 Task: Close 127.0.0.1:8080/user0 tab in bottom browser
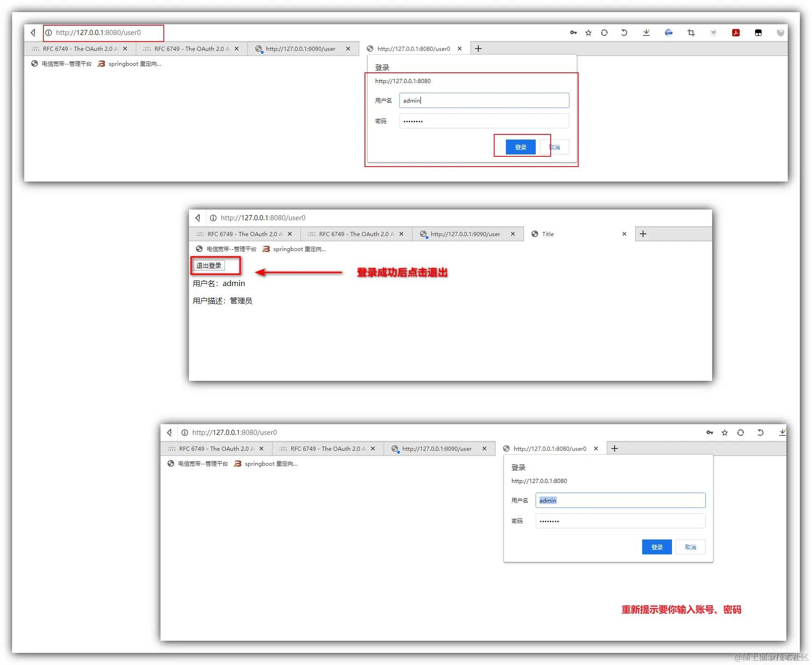596,448
